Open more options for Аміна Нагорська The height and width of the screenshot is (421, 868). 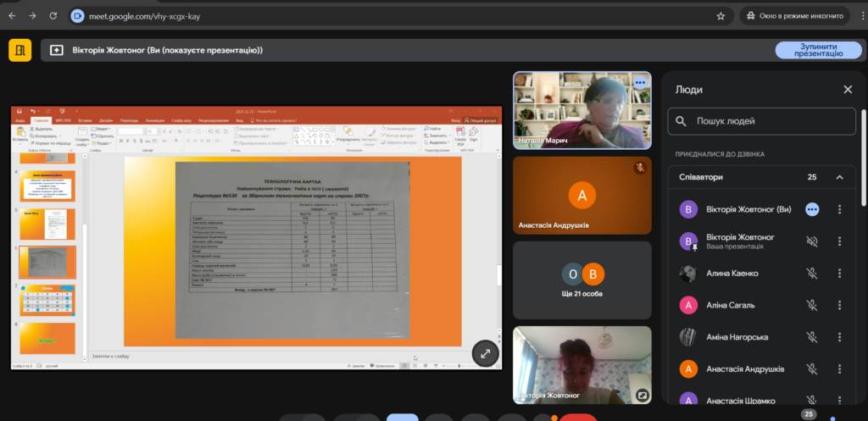tap(839, 337)
